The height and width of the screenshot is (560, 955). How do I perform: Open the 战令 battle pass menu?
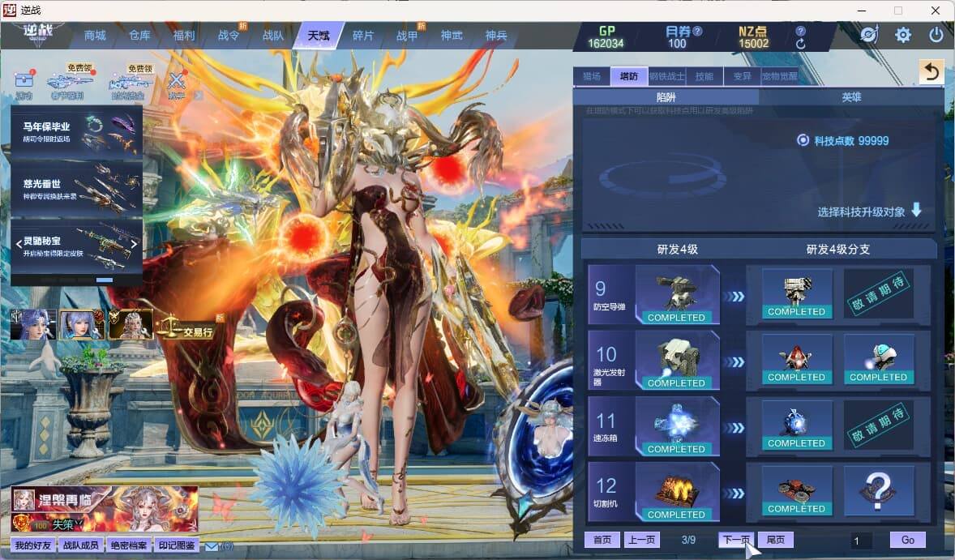[229, 36]
